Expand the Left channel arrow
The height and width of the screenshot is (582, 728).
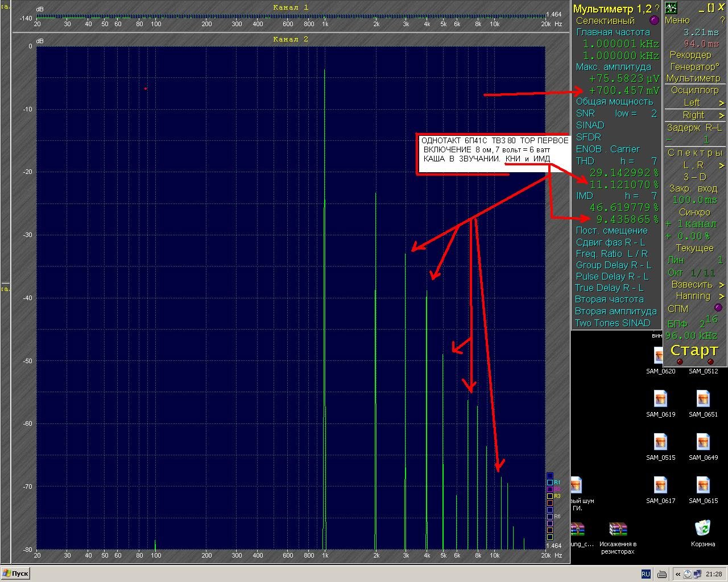722,103
